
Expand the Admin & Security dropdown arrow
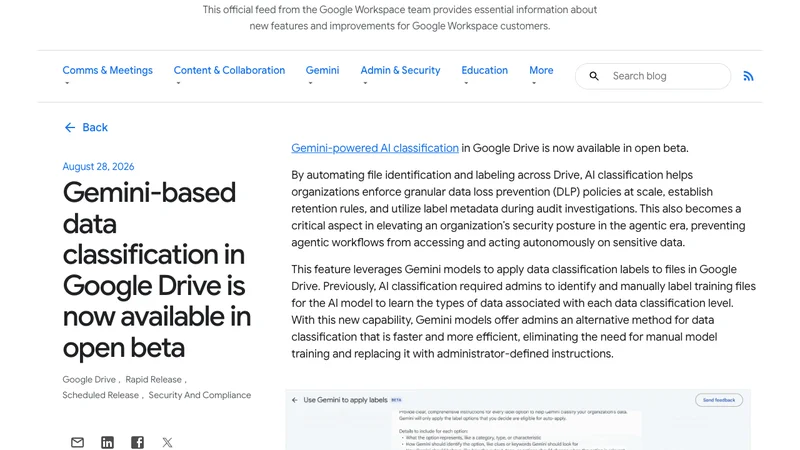click(x=365, y=83)
